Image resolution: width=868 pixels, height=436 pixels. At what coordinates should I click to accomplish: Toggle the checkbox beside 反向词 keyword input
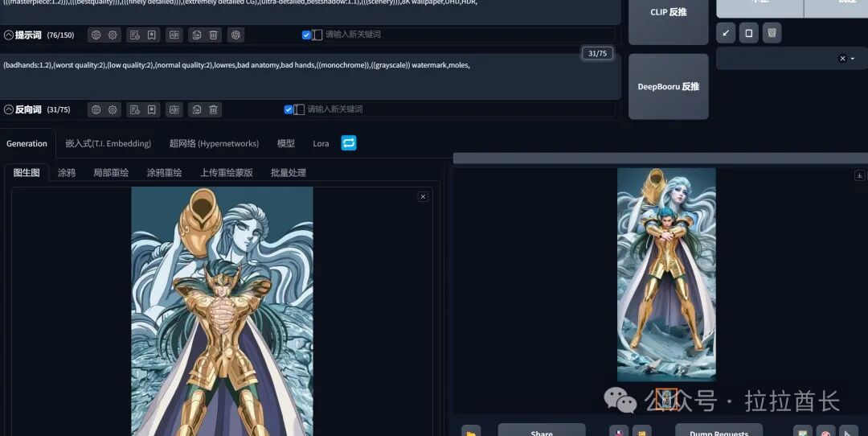[x=289, y=109]
